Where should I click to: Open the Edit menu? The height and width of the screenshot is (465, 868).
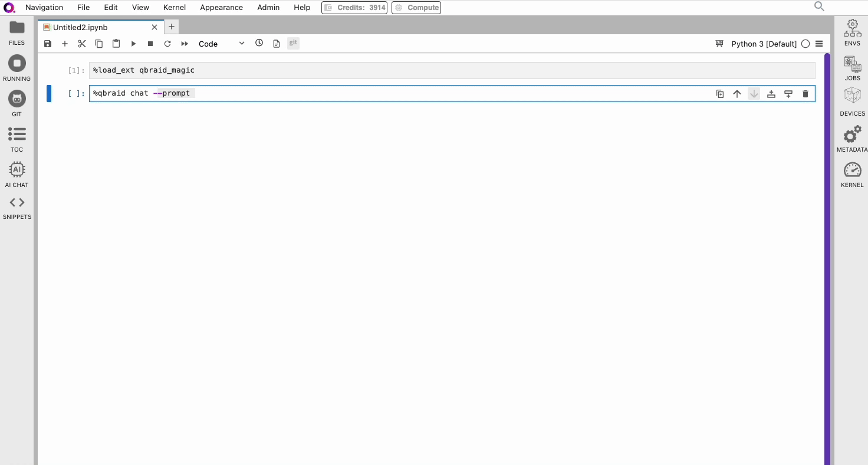(111, 8)
